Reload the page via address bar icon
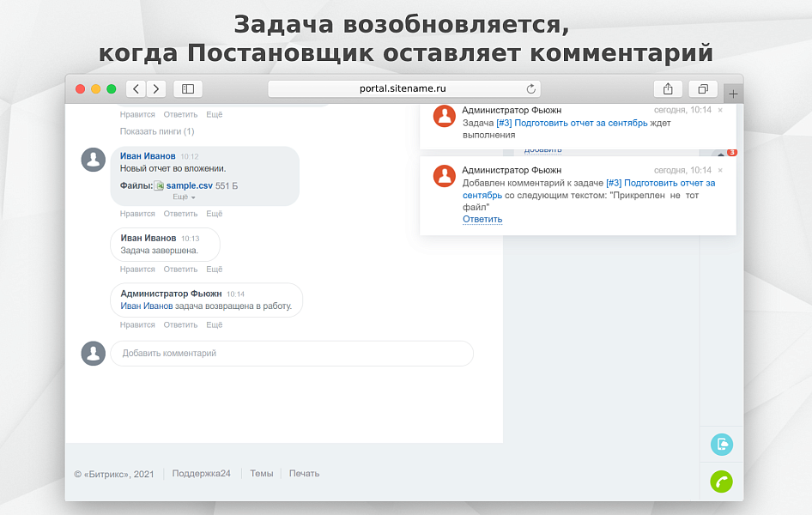Screen dimensions: 812x515 point(530,88)
